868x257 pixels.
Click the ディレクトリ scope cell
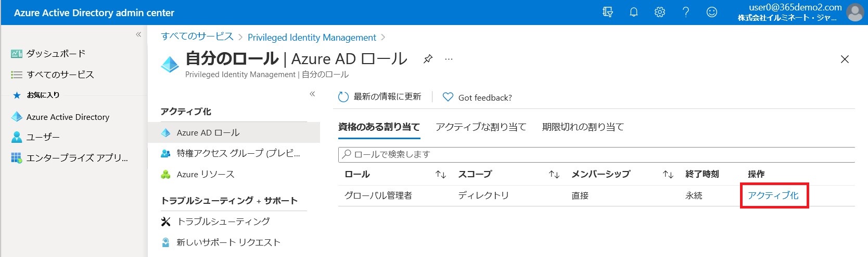click(x=483, y=195)
